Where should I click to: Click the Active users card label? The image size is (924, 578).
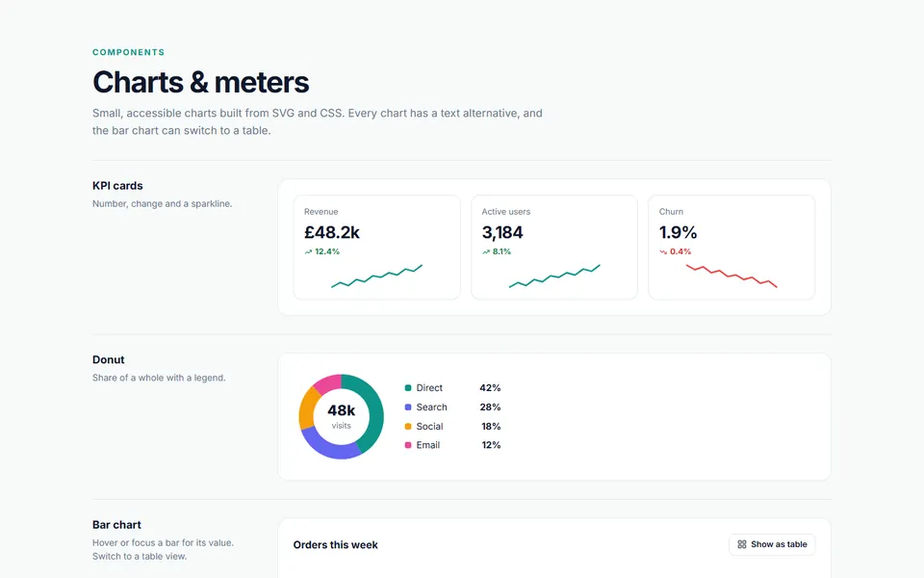tap(505, 212)
